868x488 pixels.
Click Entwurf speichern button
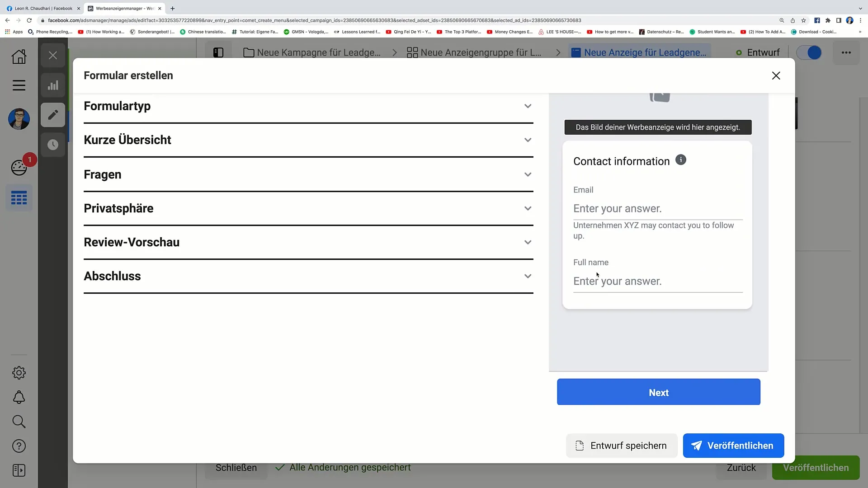(621, 445)
